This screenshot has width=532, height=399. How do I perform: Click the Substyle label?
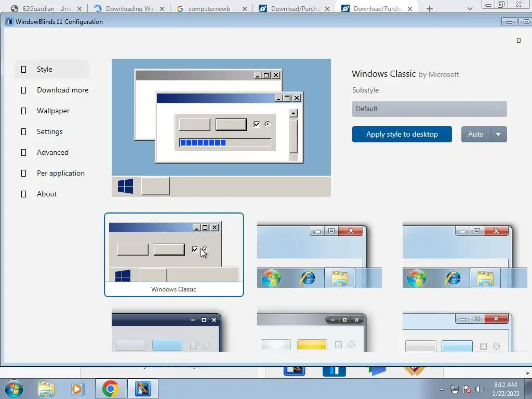(365, 90)
